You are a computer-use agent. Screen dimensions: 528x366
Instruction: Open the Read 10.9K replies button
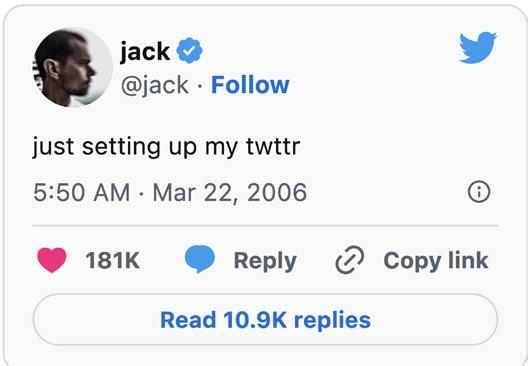point(265,320)
